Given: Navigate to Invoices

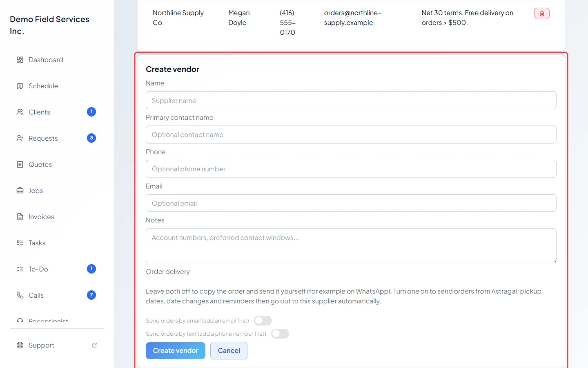Looking at the screenshot, I should pos(57,217).
